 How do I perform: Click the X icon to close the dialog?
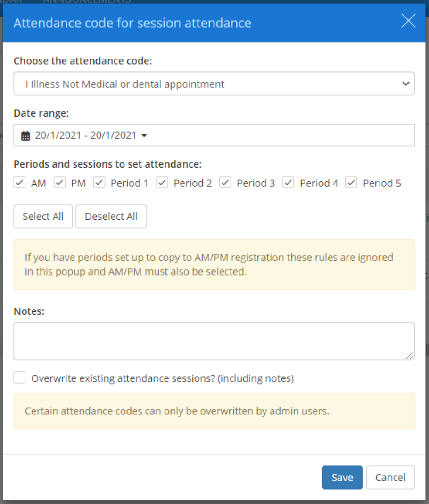[408, 21]
